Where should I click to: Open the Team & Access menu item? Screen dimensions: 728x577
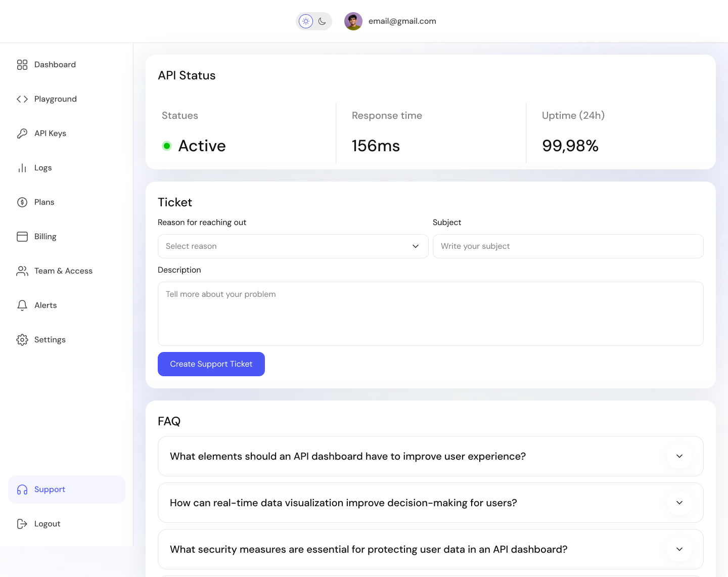63,271
